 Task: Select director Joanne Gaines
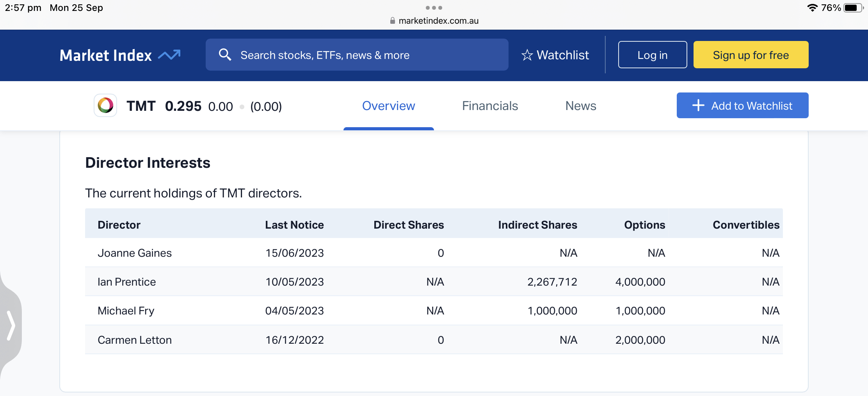point(135,253)
